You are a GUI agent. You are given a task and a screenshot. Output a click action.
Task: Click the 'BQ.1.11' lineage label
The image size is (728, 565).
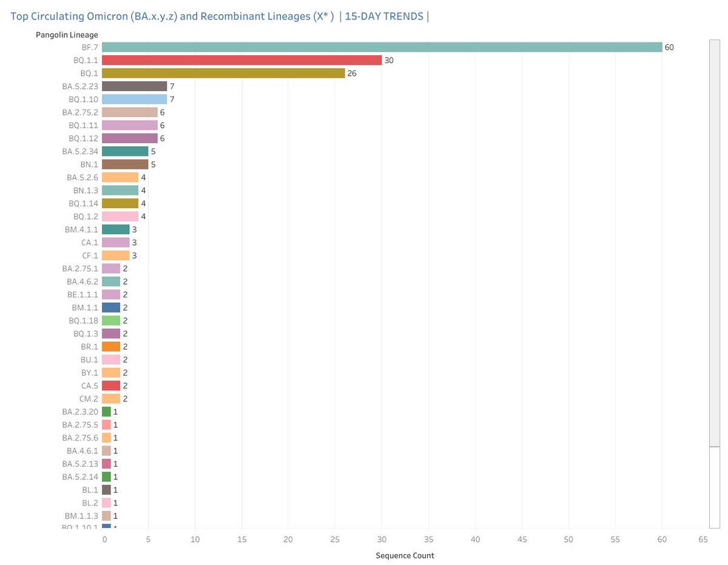pos(84,125)
